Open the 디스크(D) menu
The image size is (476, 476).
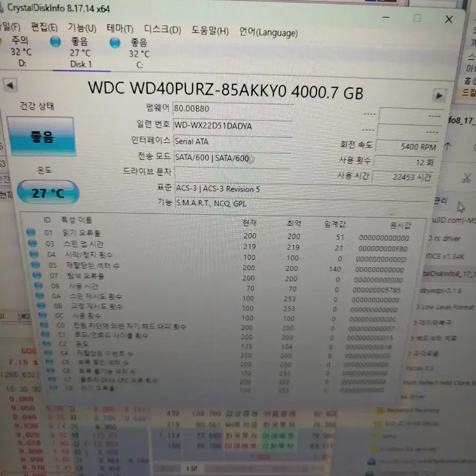(x=162, y=30)
